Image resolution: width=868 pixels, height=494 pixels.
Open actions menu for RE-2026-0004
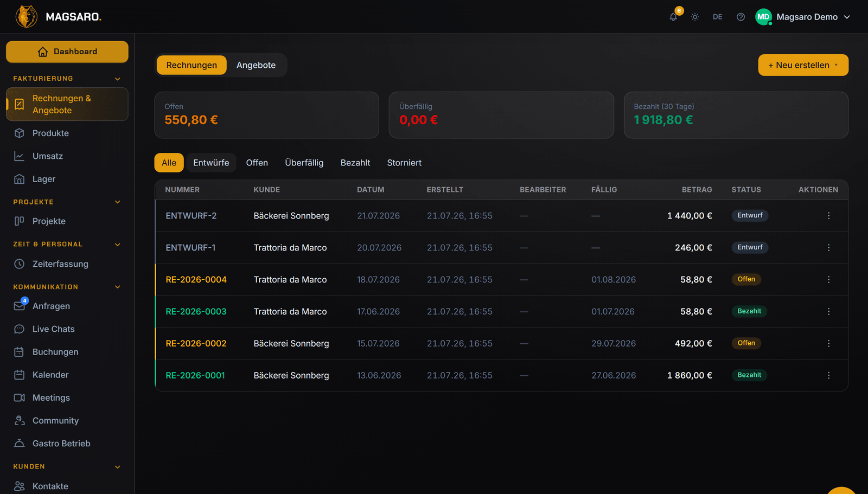coord(828,280)
